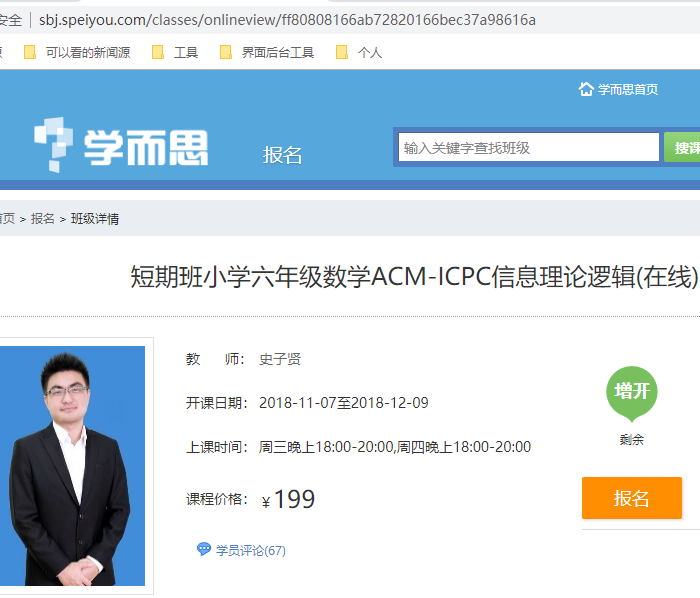Click the orange 报名 enroll button
The height and width of the screenshot is (598, 700).
(632, 498)
